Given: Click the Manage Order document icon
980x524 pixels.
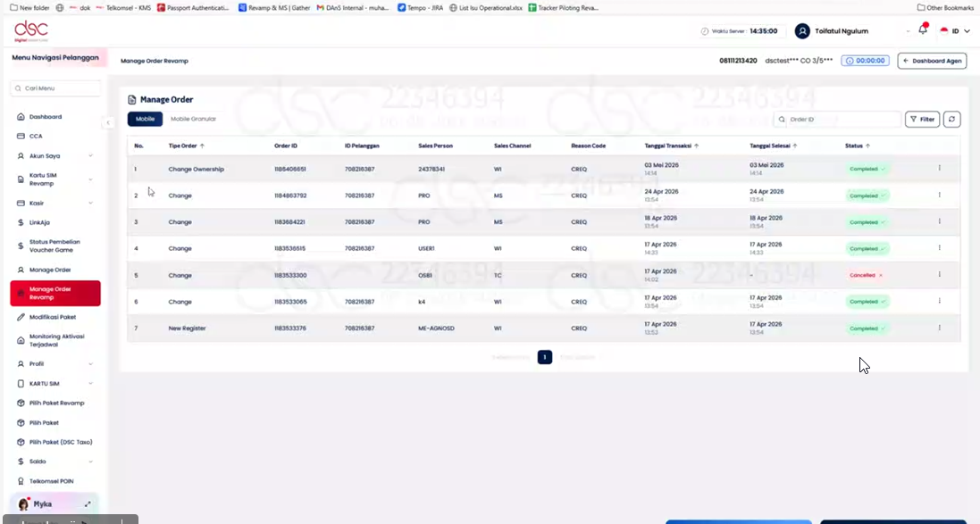Looking at the screenshot, I should coord(132,99).
